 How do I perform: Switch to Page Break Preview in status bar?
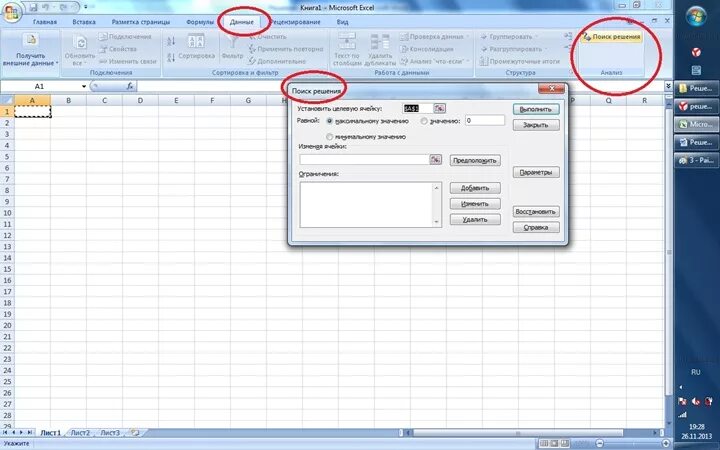(564, 444)
